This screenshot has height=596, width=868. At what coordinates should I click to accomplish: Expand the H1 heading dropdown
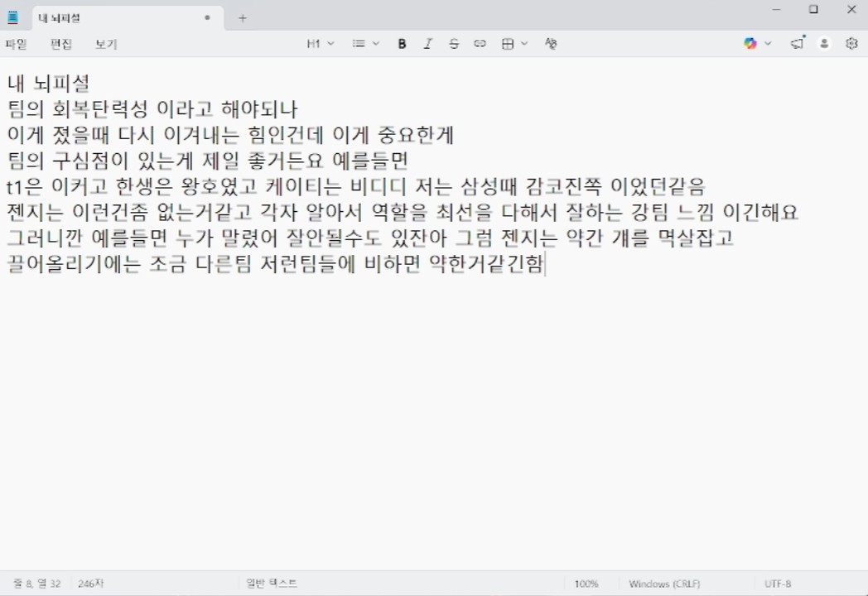[321, 44]
